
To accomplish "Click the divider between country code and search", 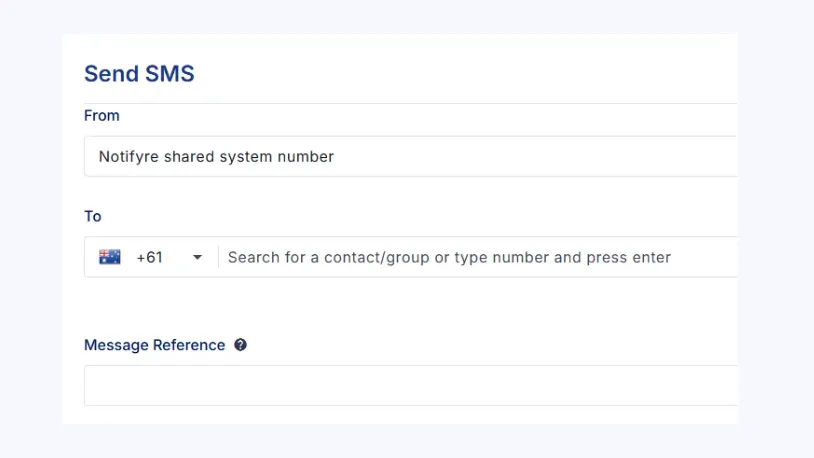I will tap(218, 257).
